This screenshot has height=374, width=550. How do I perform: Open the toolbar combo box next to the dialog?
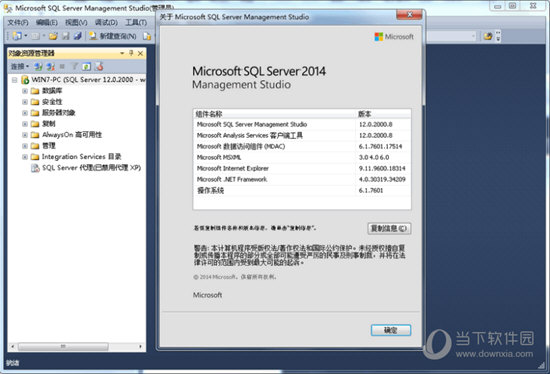pos(451,36)
